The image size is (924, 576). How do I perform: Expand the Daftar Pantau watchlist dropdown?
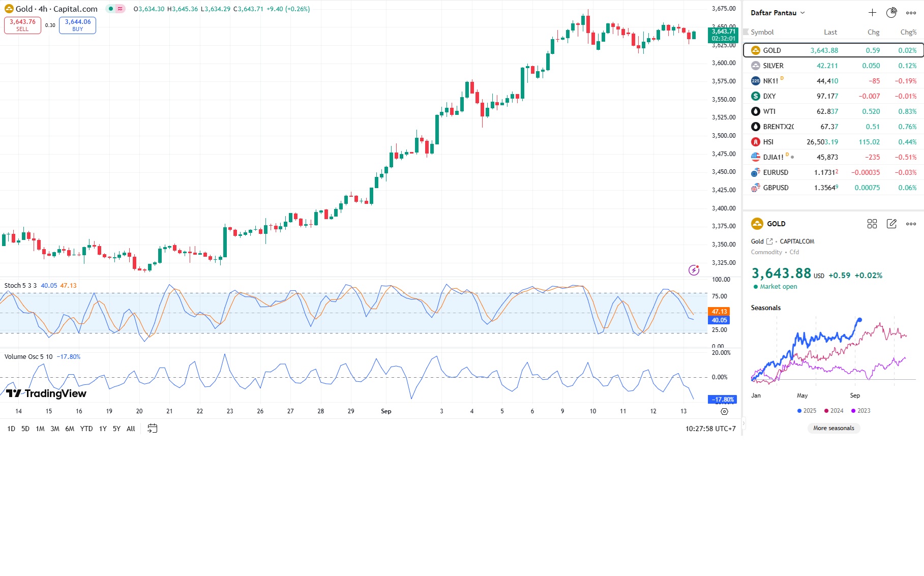(x=802, y=13)
